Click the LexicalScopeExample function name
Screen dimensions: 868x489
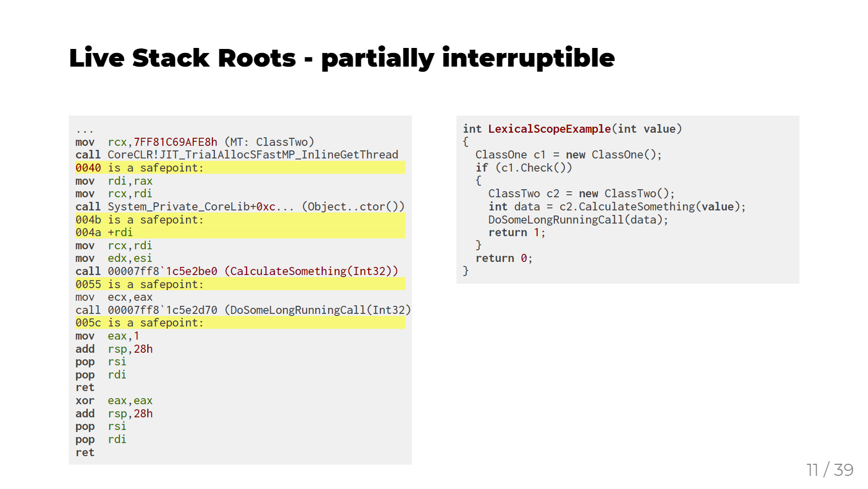click(549, 129)
